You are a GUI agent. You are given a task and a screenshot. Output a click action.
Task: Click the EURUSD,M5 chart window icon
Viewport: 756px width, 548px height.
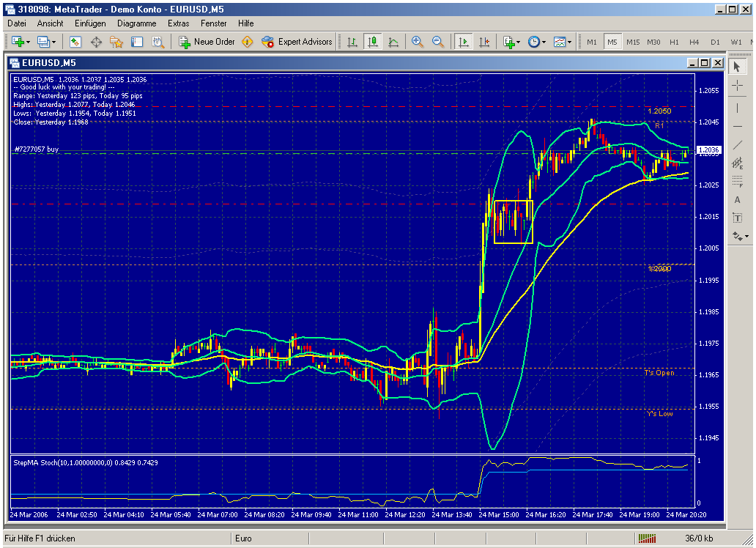15,63
